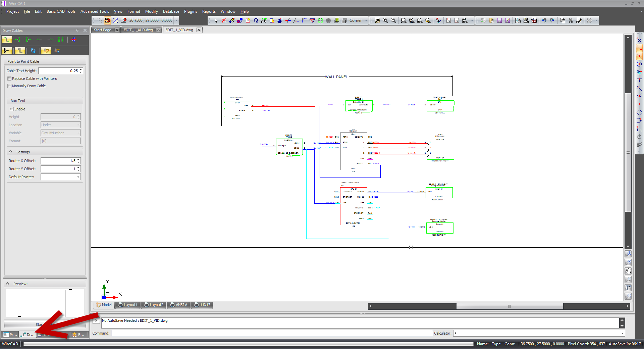Click the red X delete tool

(x=224, y=20)
